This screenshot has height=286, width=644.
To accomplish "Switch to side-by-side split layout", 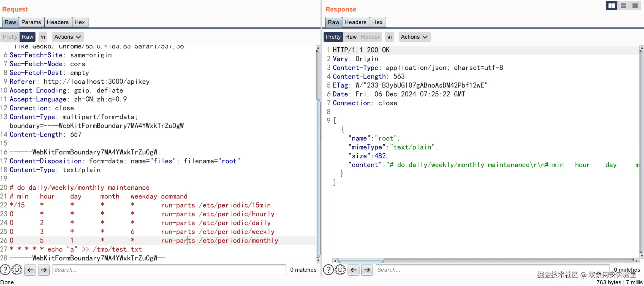I will coord(612,6).
